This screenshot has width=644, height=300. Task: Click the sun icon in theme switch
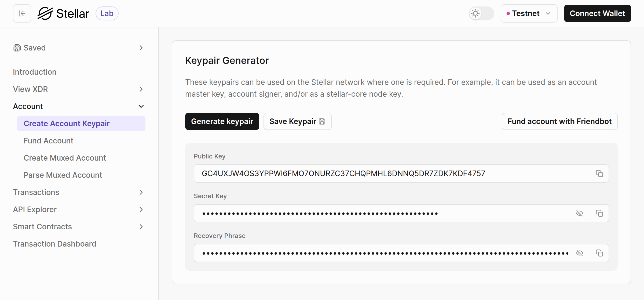tap(475, 13)
